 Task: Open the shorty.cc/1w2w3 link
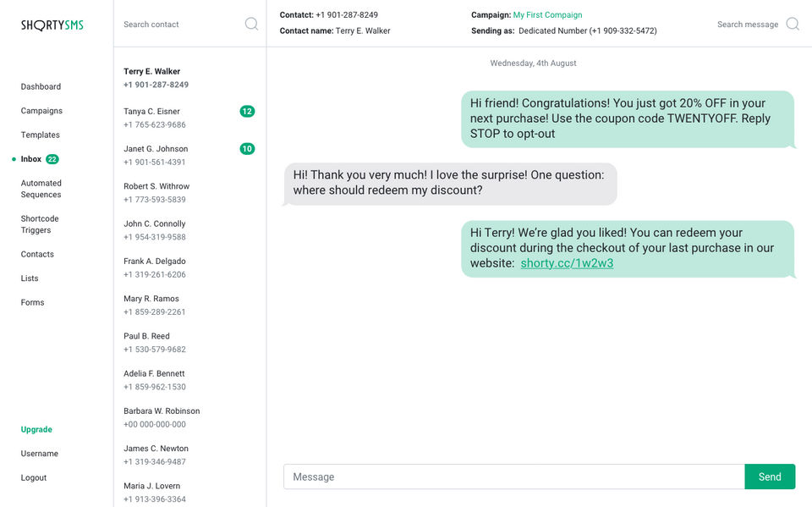point(567,263)
